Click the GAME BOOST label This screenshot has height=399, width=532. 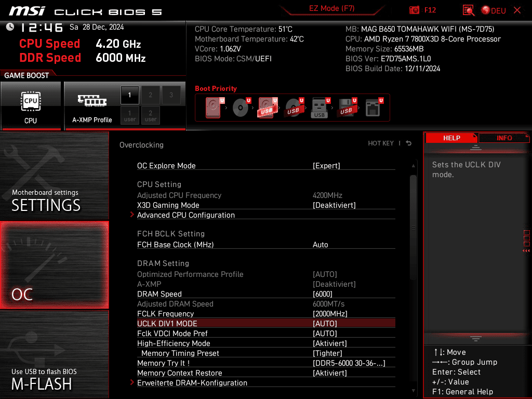[x=26, y=75]
